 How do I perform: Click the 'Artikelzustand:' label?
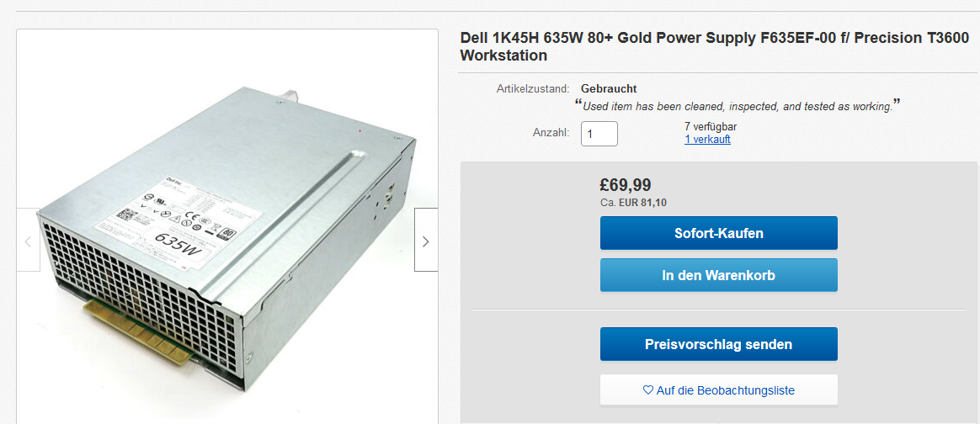tap(533, 88)
